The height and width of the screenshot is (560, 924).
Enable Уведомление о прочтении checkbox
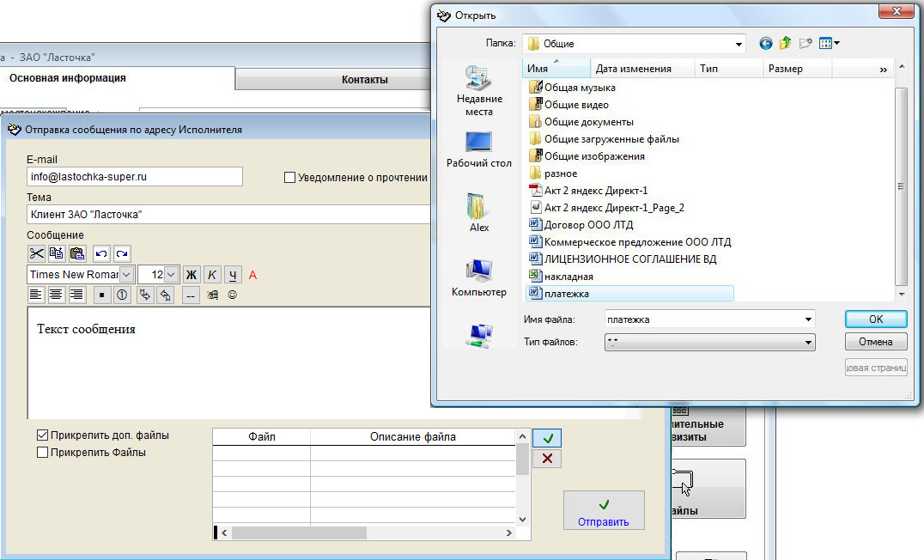pos(290,178)
